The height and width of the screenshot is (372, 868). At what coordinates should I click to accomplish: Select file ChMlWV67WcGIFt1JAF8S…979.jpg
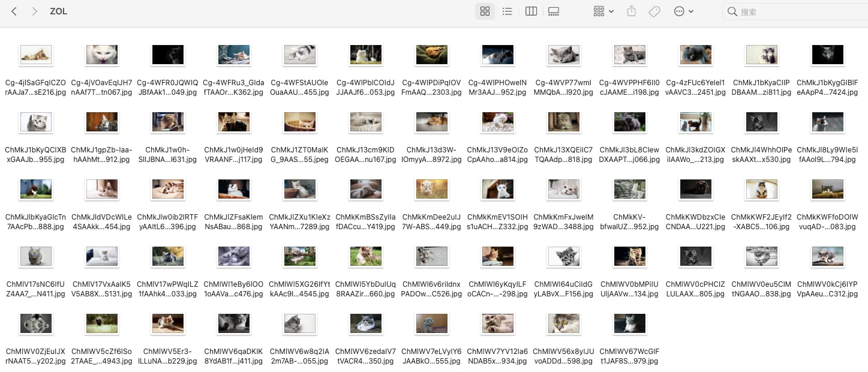pos(630,323)
